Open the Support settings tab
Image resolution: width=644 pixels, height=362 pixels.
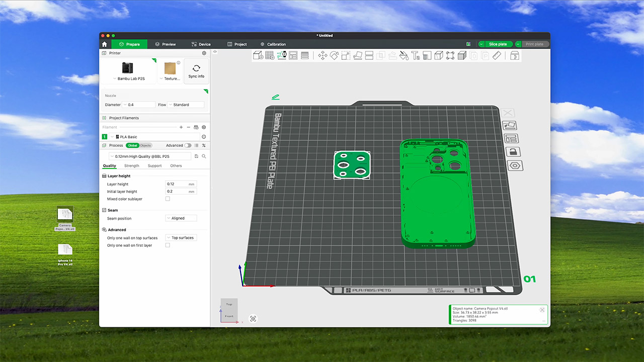[x=154, y=165]
